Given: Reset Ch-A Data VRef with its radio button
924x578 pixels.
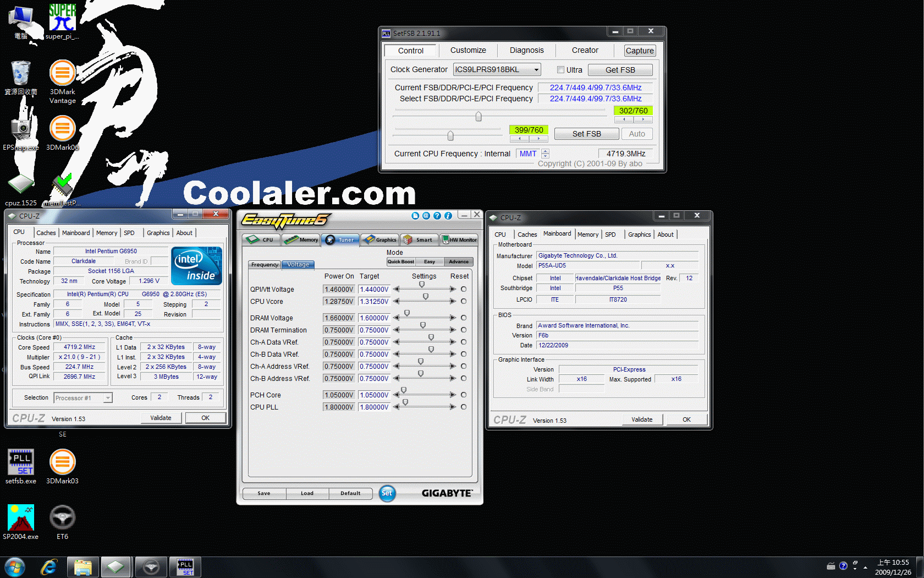Looking at the screenshot, I should (x=464, y=342).
